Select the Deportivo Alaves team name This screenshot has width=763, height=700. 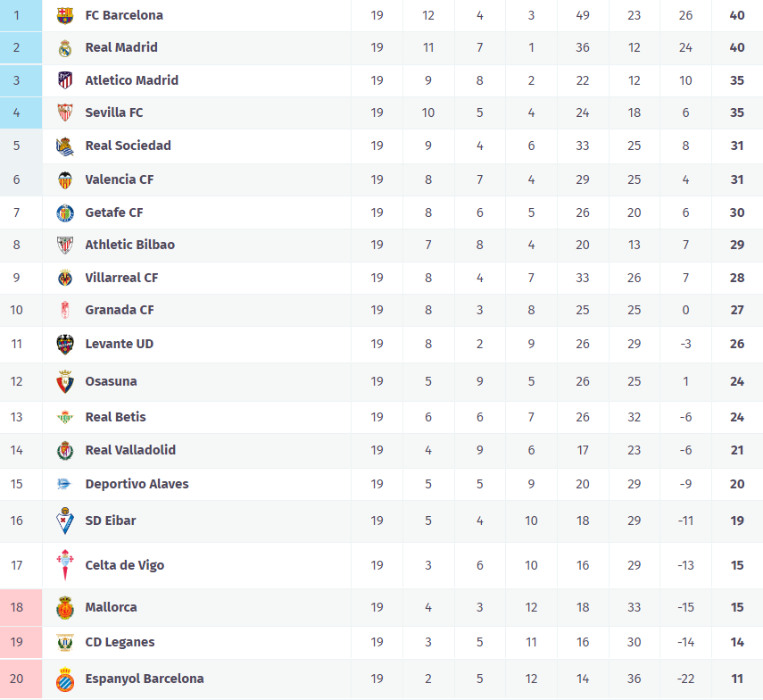coord(137,484)
